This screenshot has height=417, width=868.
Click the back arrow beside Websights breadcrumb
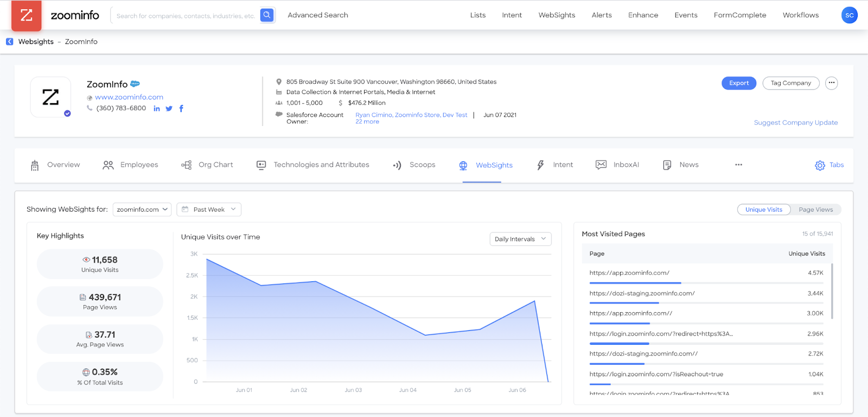(x=10, y=42)
